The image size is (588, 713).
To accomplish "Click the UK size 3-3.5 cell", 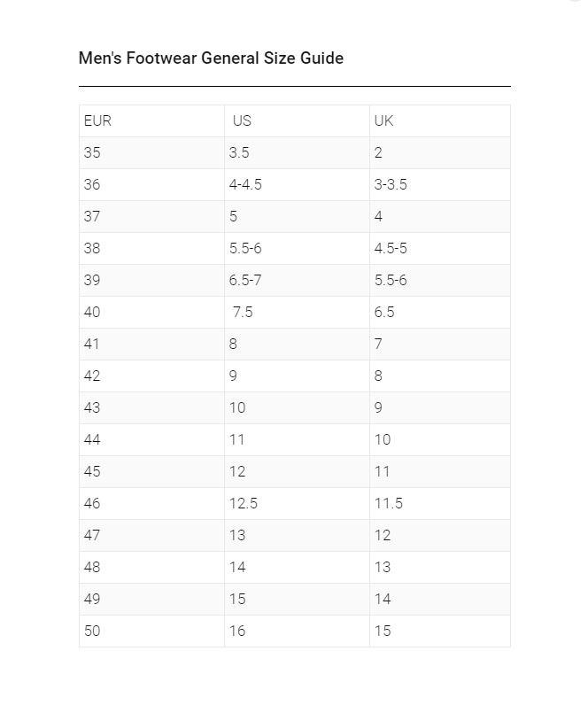I will click(x=391, y=185).
